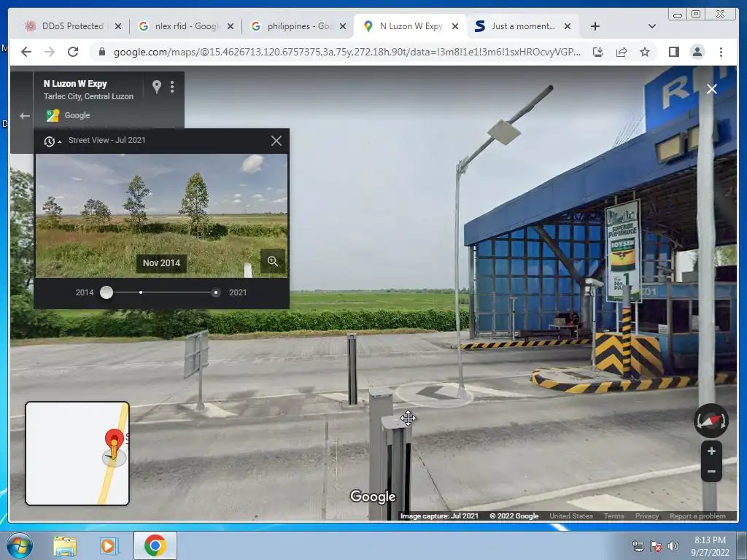Viewport: 747px width, 560px height.
Task: Select the 2021 timeline end marker
Action: tap(216, 292)
